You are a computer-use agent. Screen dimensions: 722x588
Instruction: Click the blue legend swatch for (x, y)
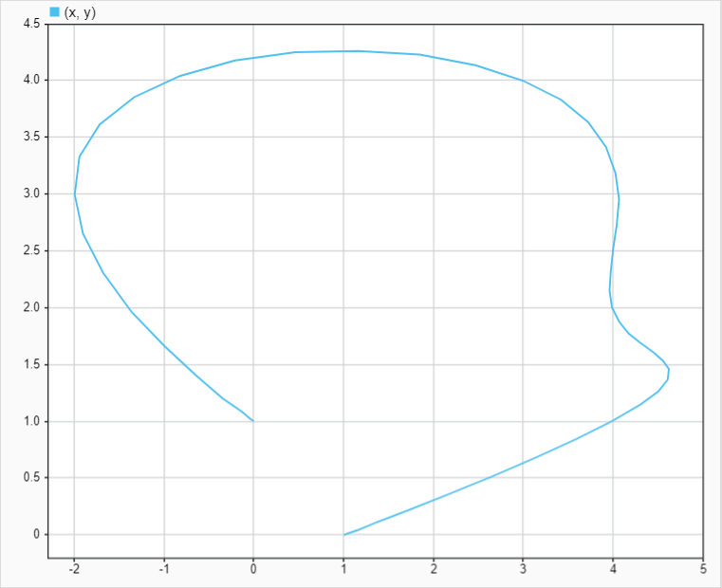pos(54,12)
